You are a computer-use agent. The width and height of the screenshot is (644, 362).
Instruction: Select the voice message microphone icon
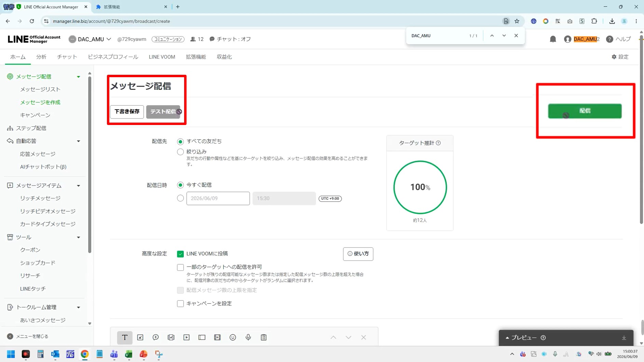point(248,337)
